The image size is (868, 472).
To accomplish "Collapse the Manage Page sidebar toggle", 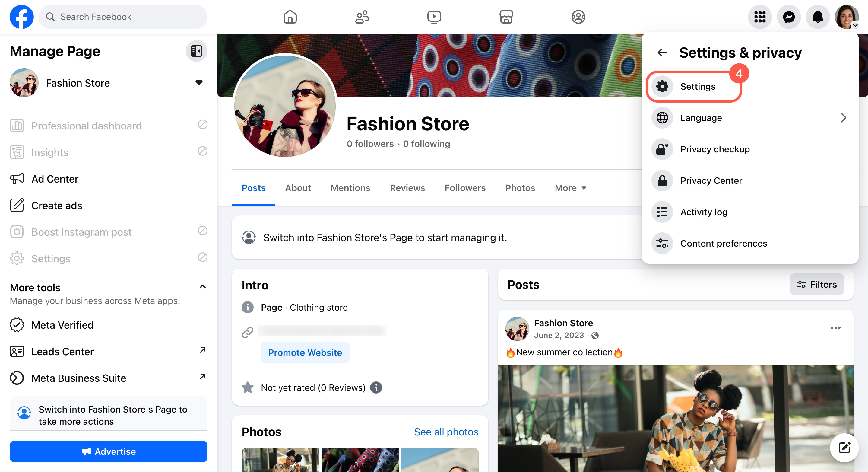I will tap(196, 51).
